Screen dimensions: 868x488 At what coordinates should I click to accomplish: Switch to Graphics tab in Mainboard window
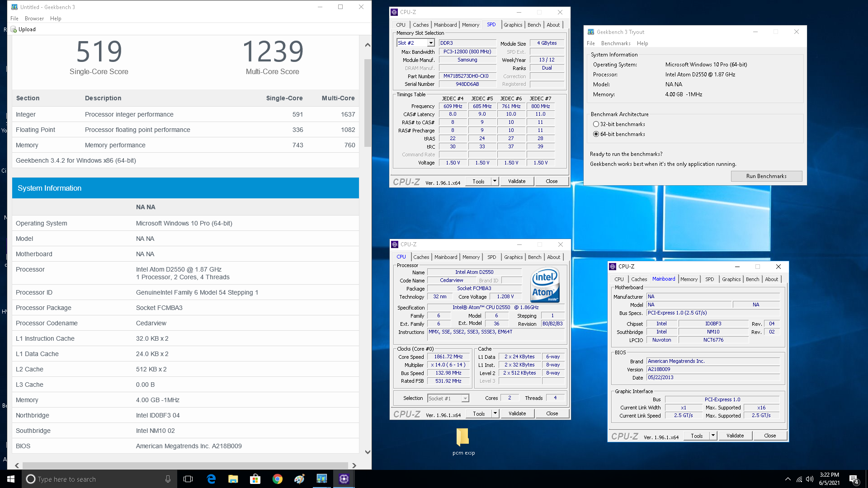pyautogui.click(x=731, y=279)
